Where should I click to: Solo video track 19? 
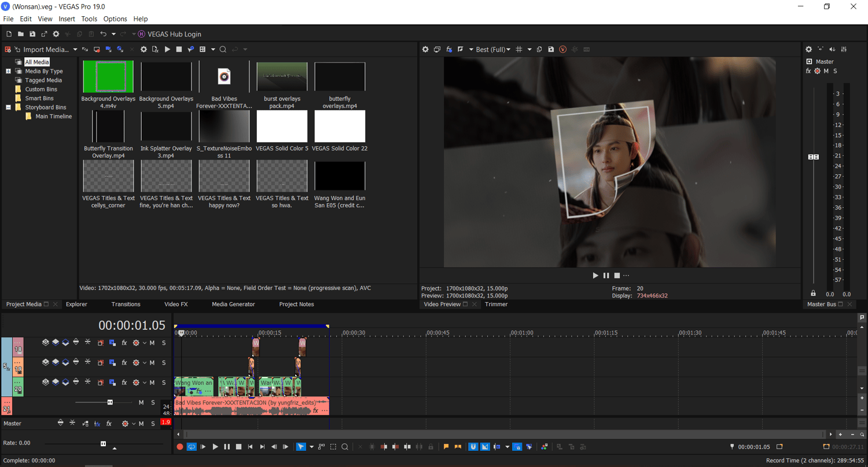pyautogui.click(x=164, y=362)
